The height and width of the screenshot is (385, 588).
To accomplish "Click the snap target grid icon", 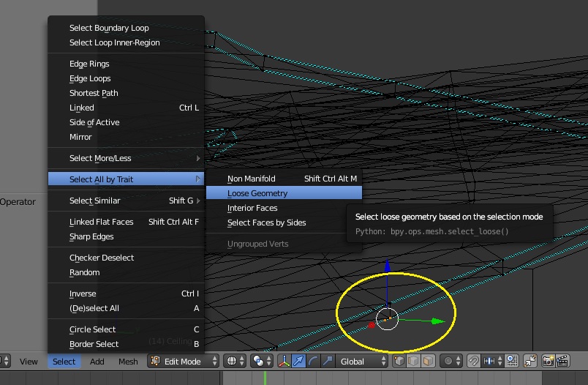I will [x=512, y=361].
